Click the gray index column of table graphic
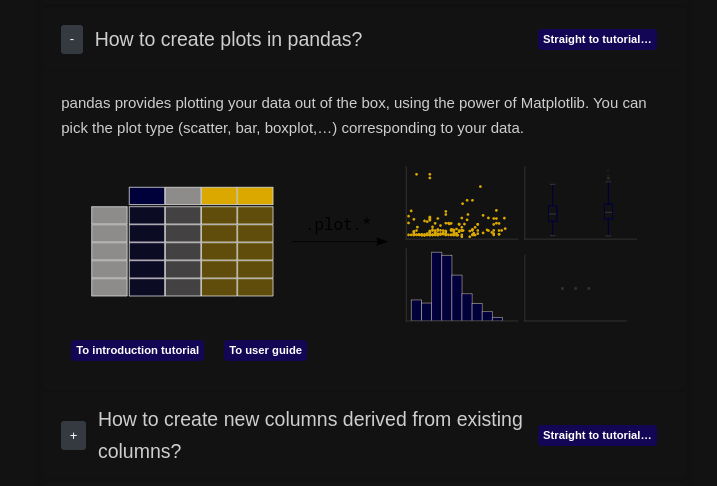Viewport: 717px width, 486px height. tap(109, 251)
